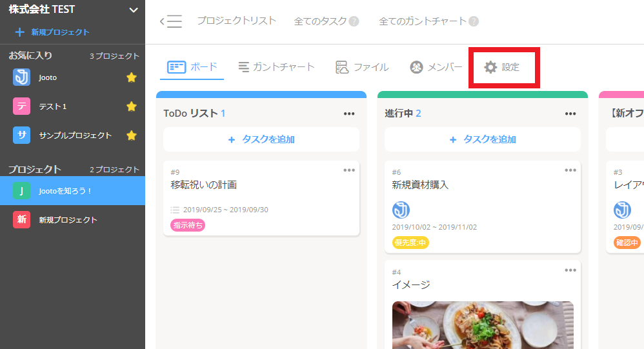644x349 pixels.
Task: Click the assignee avatar on 新規資材購入
Action: click(x=401, y=210)
